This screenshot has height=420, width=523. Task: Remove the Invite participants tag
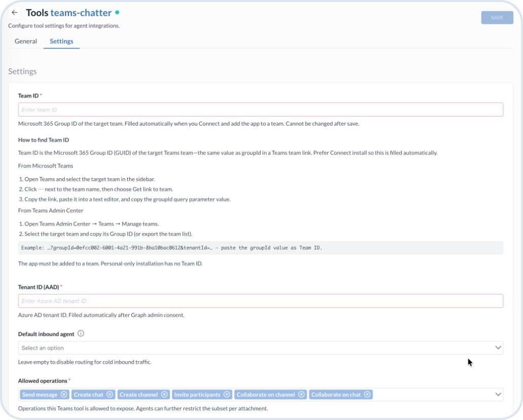(x=227, y=394)
